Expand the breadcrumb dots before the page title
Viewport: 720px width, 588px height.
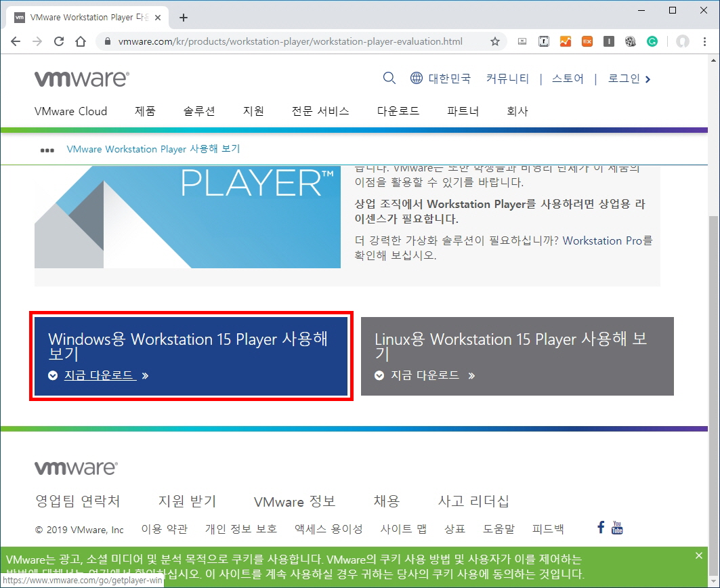[x=47, y=150]
